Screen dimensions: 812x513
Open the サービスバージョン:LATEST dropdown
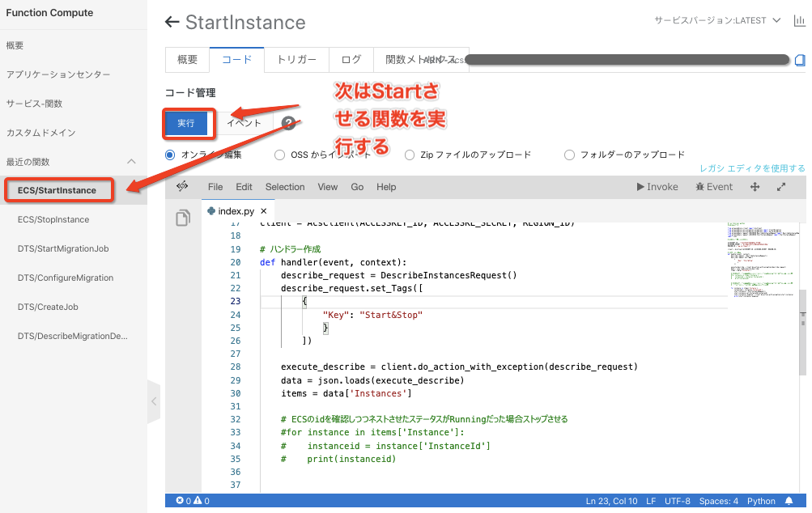click(x=717, y=21)
